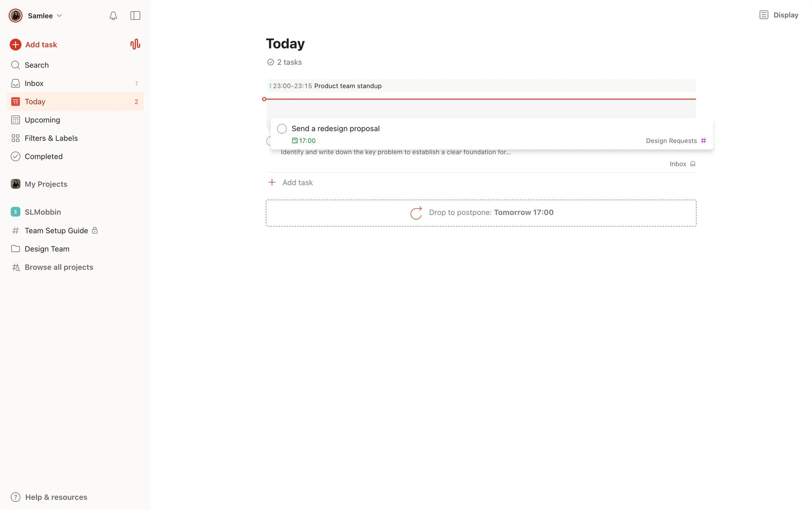812x510 pixels.
Task: Click the Help & resources question icon
Action: click(x=16, y=497)
